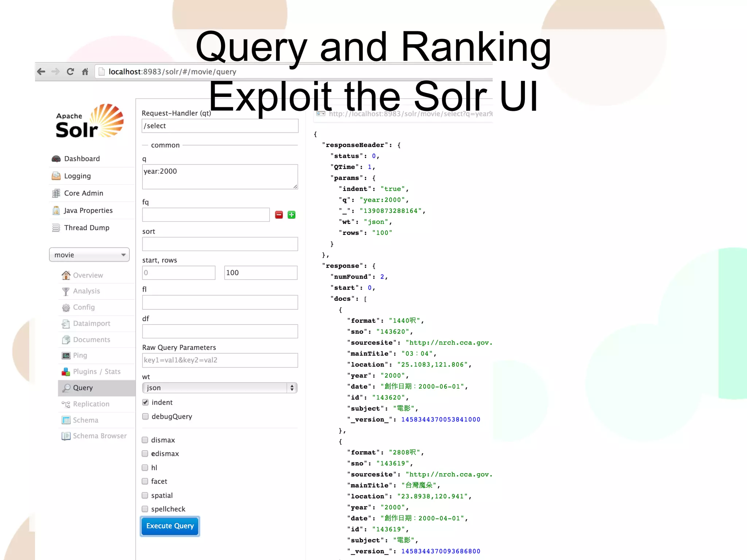Enable the debugQuery checkbox
This screenshot has height=560, width=747.
coord(145,416)
